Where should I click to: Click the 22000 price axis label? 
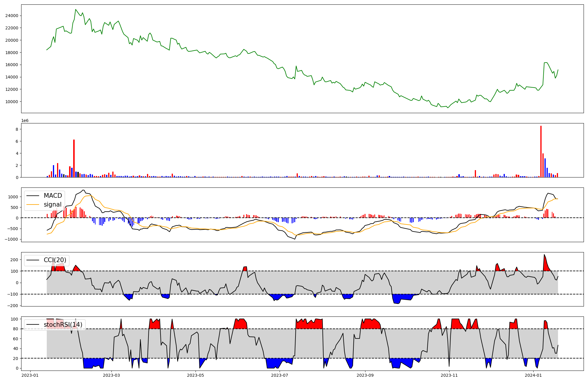coord(12,28)
